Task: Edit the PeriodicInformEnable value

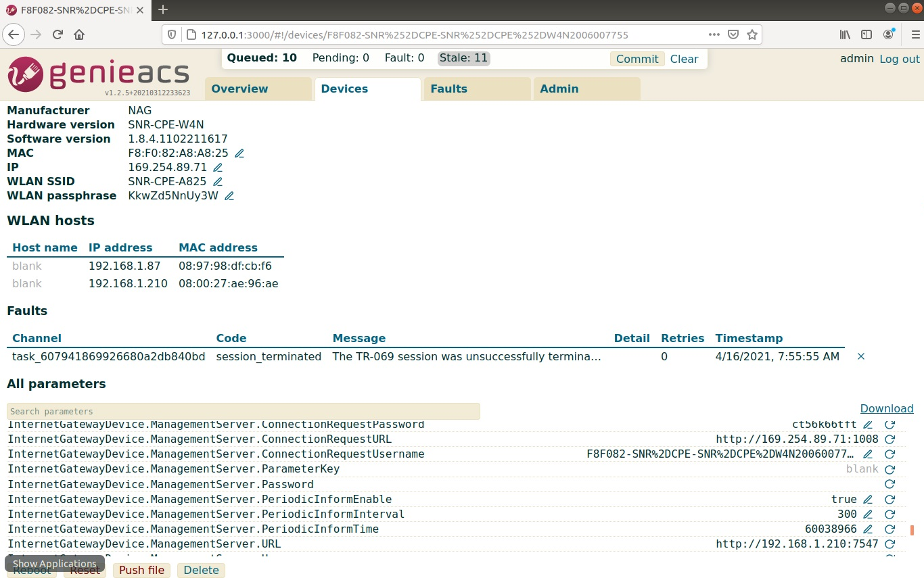Action: pyautogui.click(x=868, y=500)
